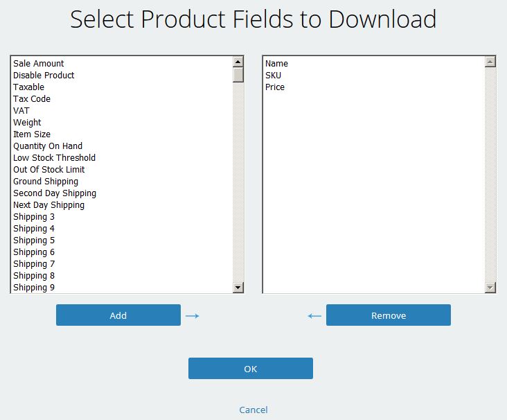Select Name in the chosen fields list
Viewport: 507px width, 420px height.
pos(374,64)
